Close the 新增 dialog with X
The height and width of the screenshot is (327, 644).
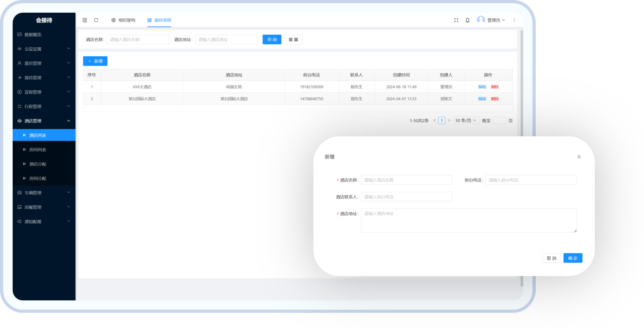pyautogui.click(x=579, y=157)
